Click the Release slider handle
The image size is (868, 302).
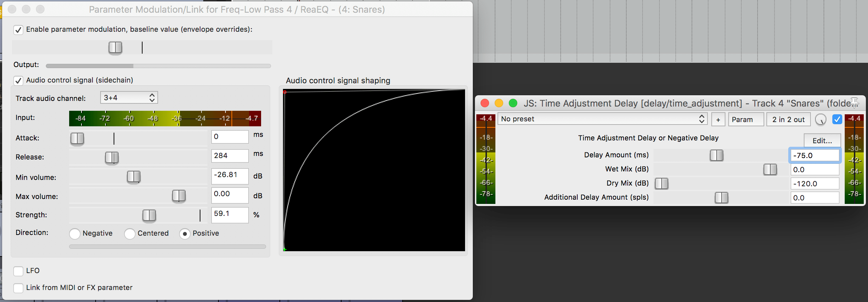pos(112,157)
